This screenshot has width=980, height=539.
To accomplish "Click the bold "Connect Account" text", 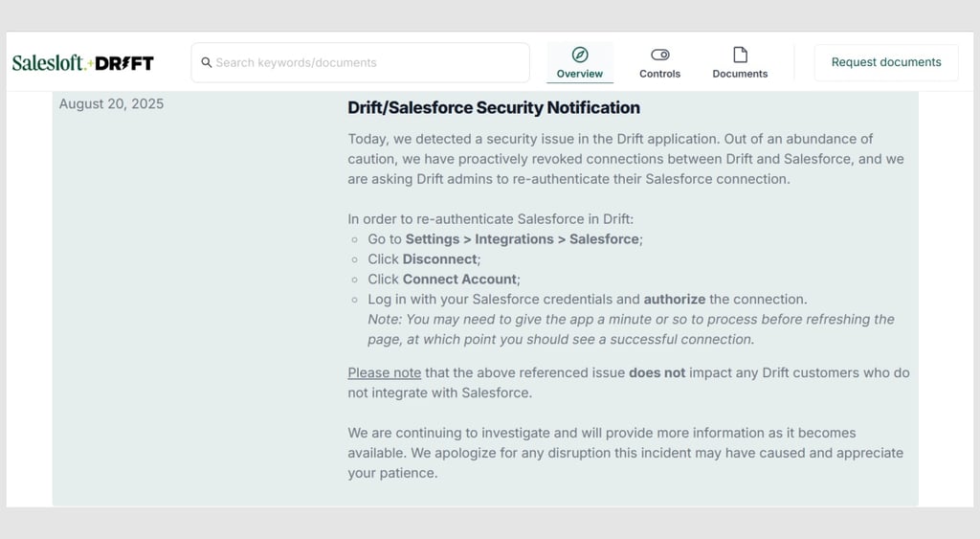I will tap(459, 279).
